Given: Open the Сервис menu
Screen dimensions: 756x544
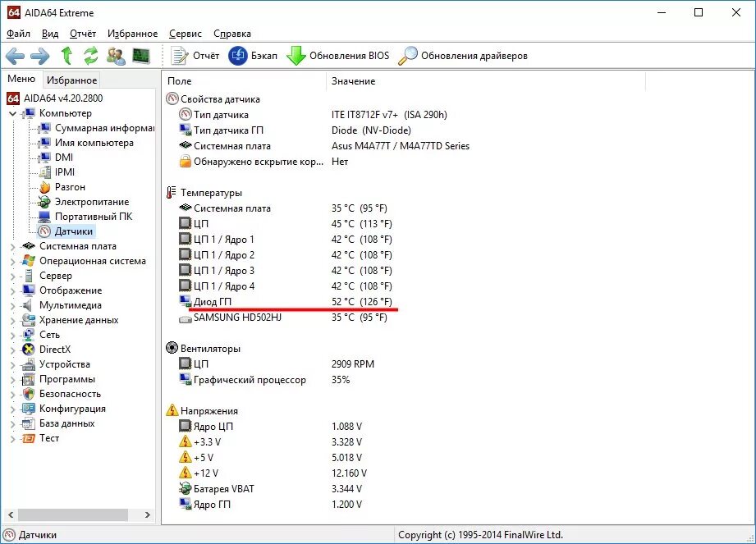Looking at the screenshot, I should [186, 34].
